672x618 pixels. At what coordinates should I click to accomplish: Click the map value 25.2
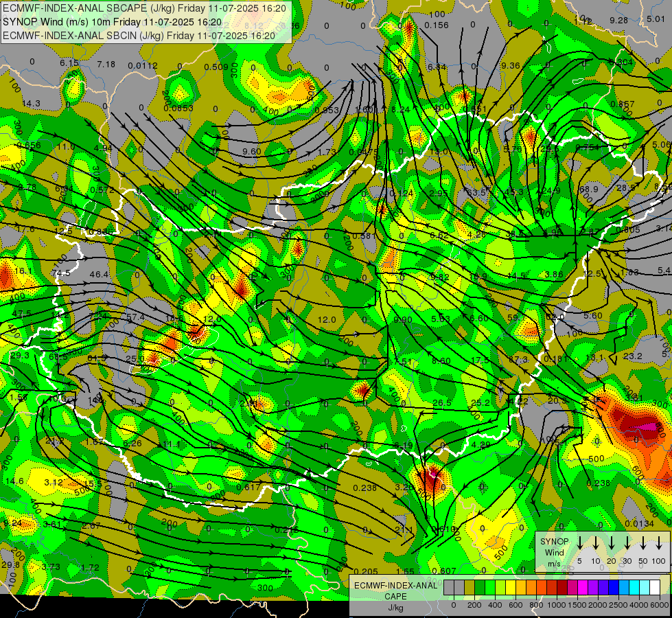(480, 402)
